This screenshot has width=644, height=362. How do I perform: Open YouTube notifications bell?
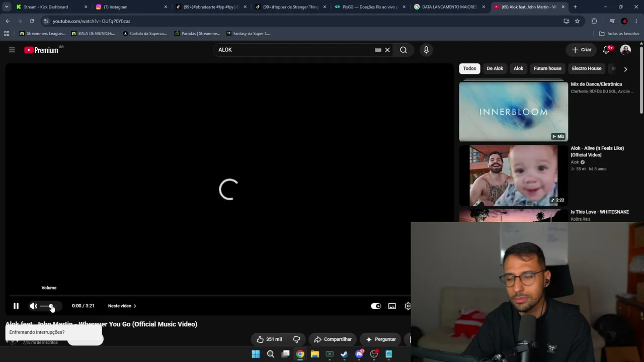(x=606, y=50)
